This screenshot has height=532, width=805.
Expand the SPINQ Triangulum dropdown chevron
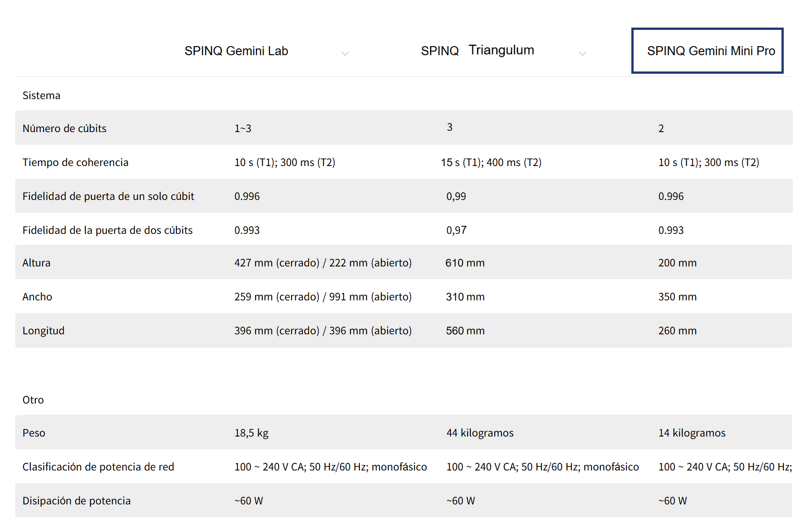coord(582,53)
